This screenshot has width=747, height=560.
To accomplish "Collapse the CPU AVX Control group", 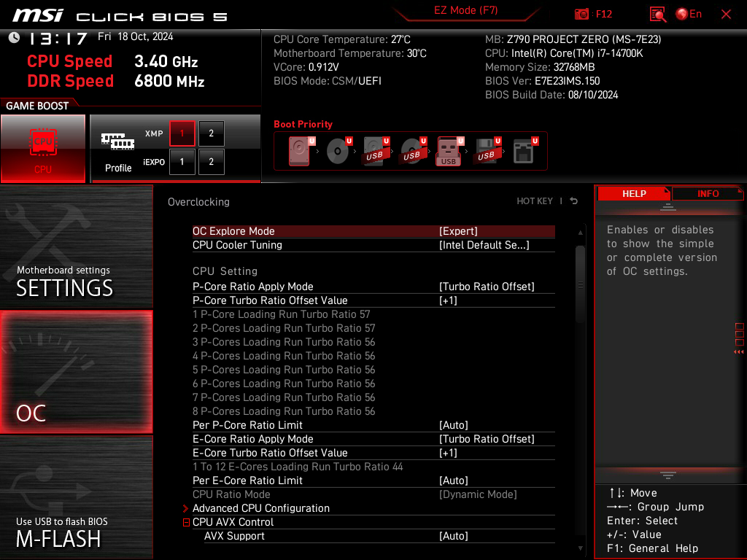I will point(186,522).
